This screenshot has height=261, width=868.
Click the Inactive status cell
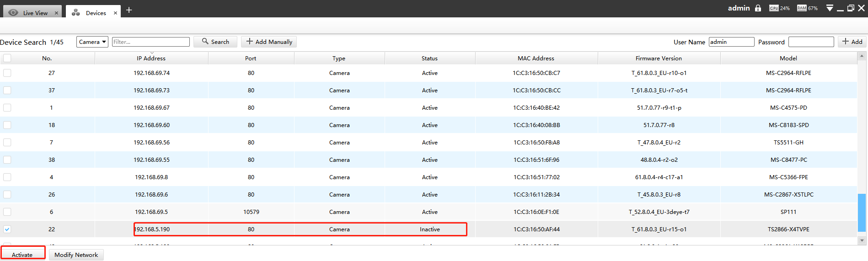click(430, 229)
